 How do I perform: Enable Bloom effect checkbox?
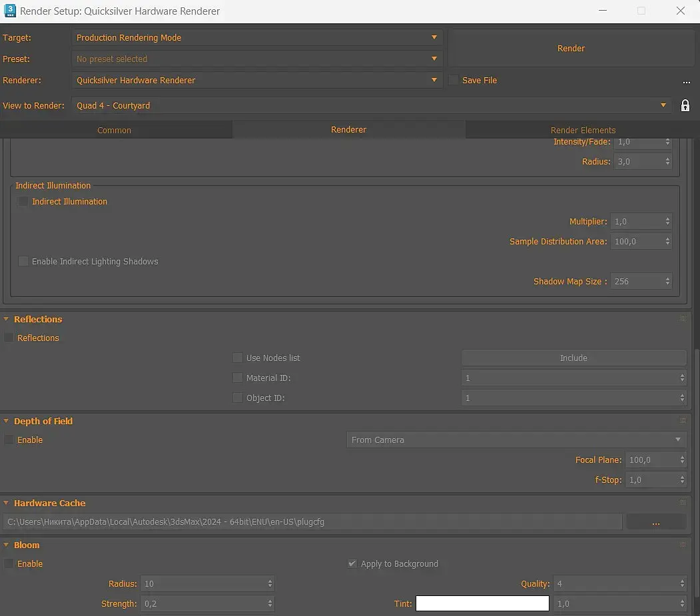9,564
